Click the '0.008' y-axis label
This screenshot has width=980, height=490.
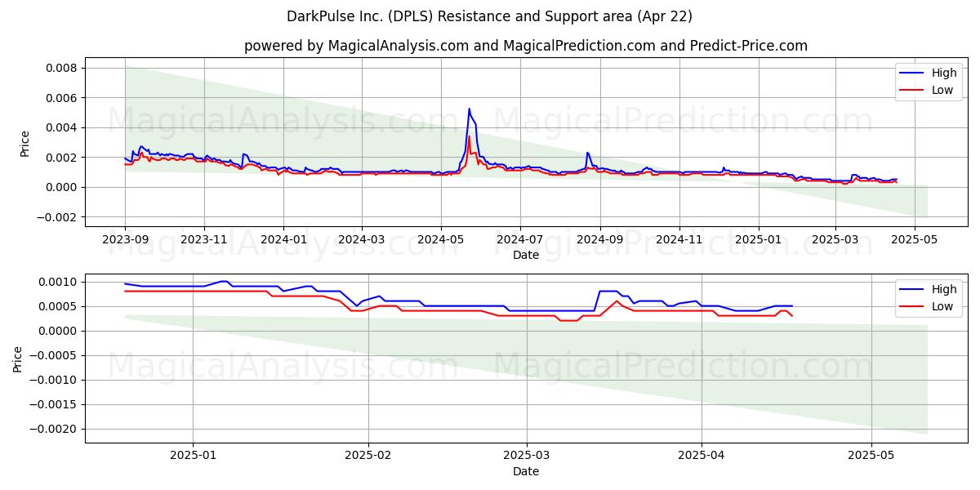pos(62,68)
